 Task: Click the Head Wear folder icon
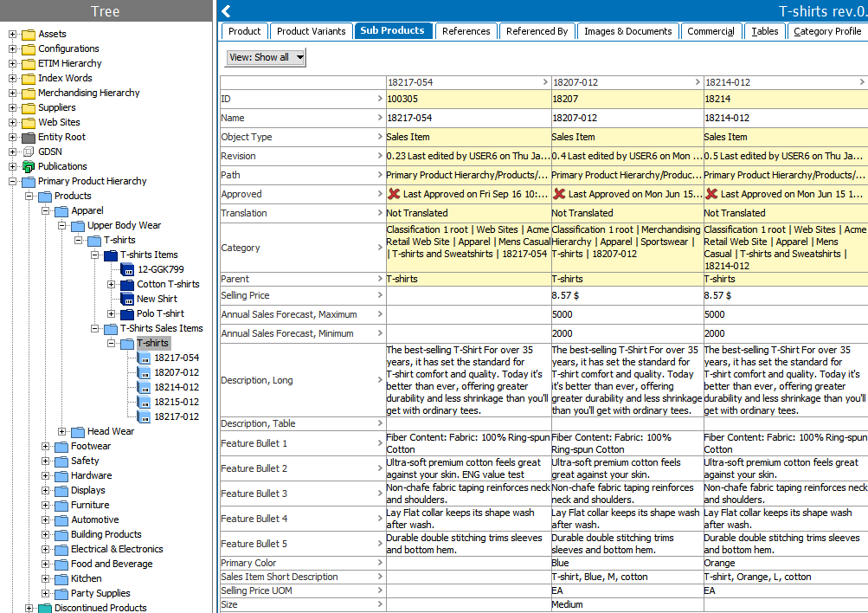78,432
